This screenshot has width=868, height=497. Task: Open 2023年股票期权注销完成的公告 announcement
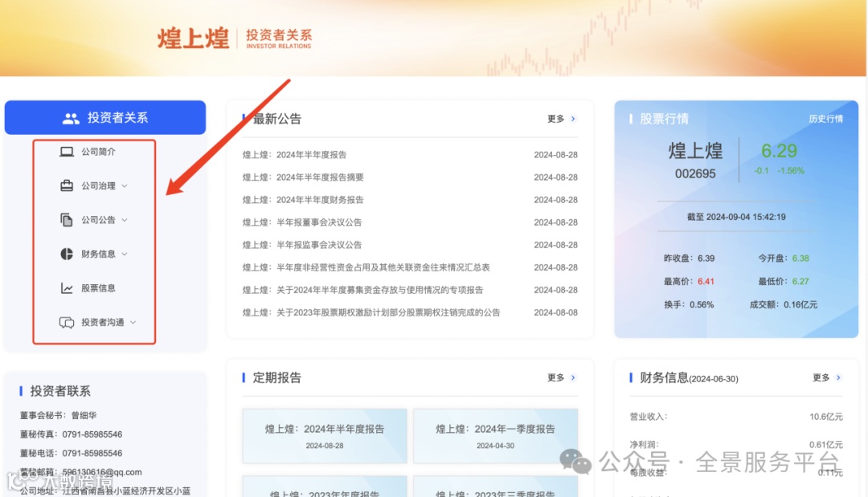(371, 312)
